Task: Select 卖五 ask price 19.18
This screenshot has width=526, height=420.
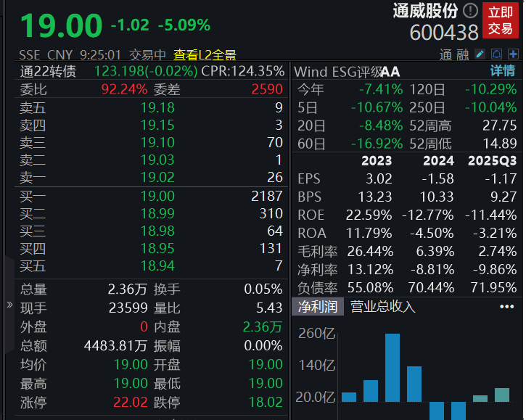Action: pos(157,107)
